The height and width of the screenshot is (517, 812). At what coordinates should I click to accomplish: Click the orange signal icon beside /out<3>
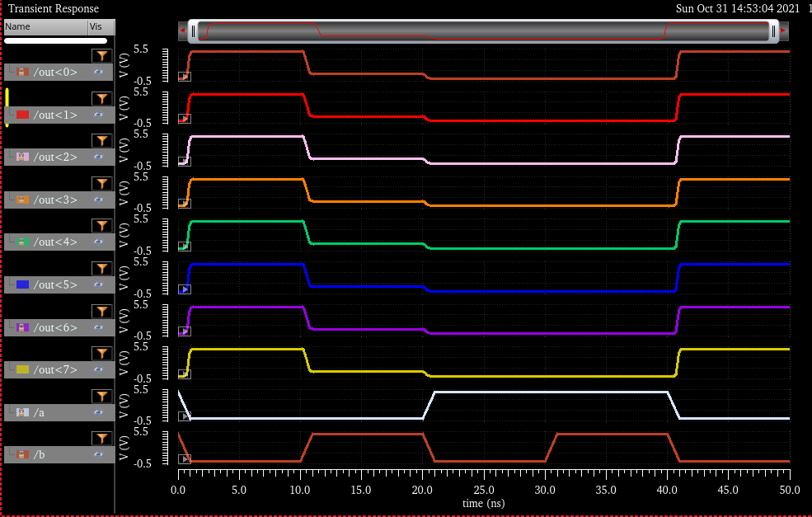[x=22, y=200]
